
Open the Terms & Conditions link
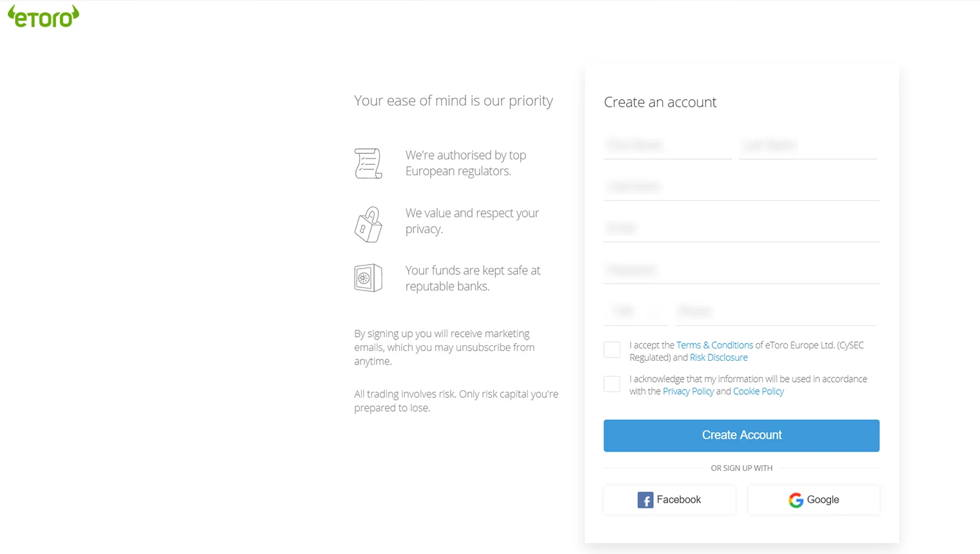714,345
